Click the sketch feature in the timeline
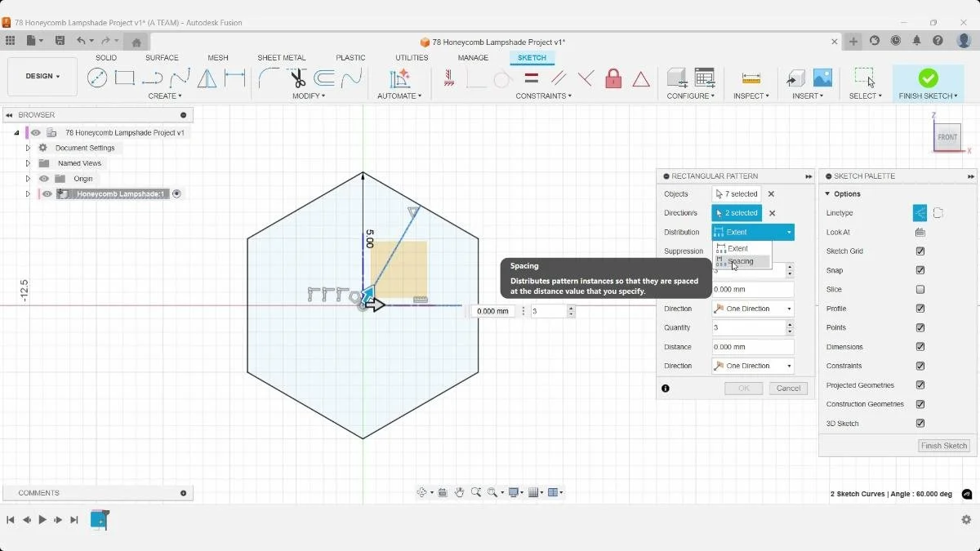Viewport: 980px width, 551px height. pos(99,519)
